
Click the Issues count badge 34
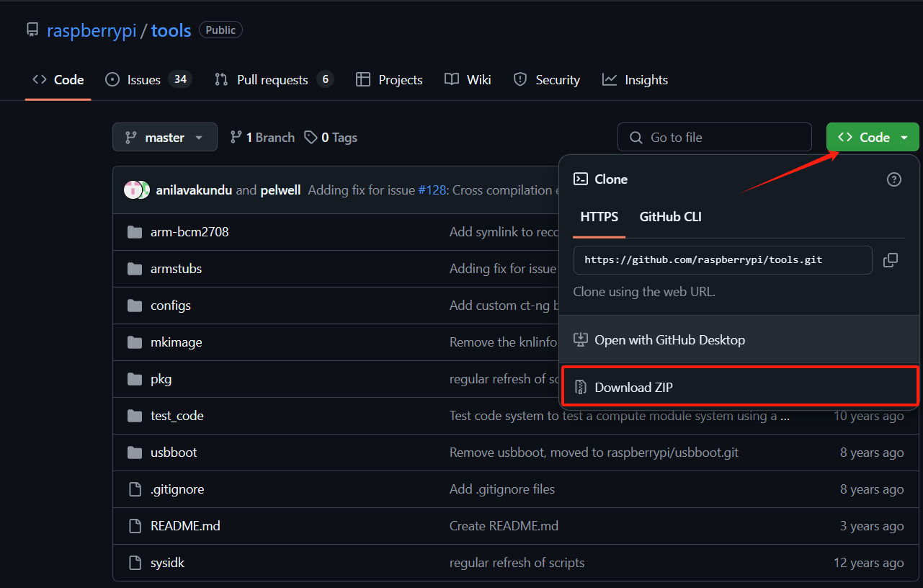(180, 79)
